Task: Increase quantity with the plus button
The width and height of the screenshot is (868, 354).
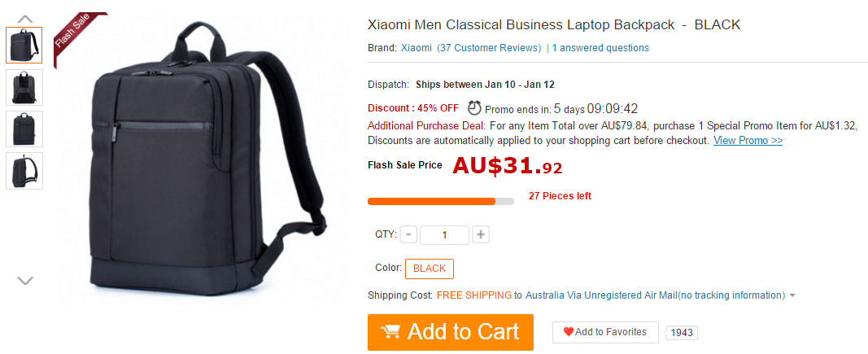Action: (x=481, y=235)
